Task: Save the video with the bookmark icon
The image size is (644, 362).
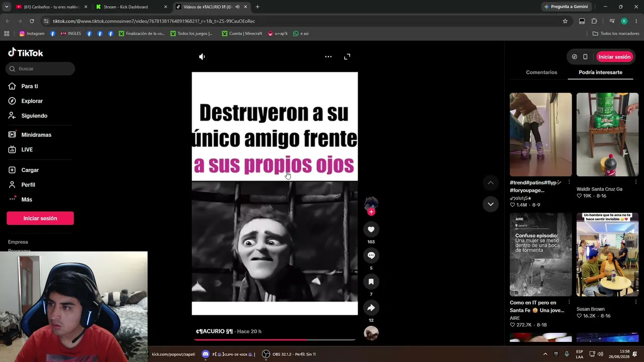Action: [x=371, y=282]
